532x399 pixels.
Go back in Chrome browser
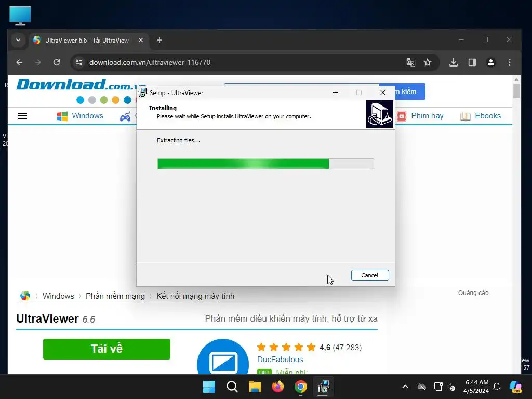coord(19,62)
